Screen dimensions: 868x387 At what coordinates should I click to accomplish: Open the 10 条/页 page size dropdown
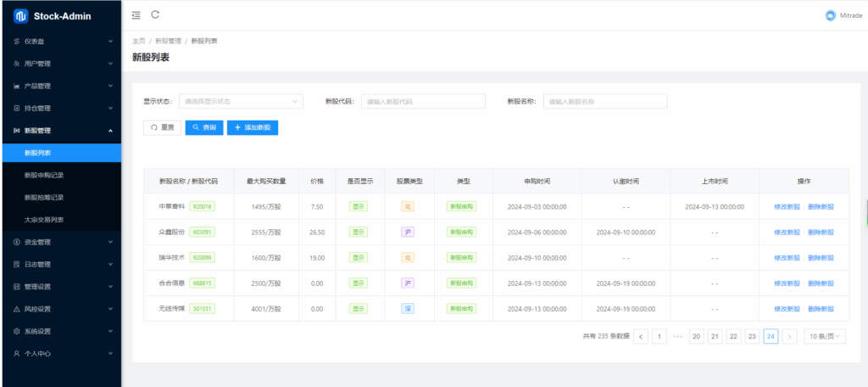click(x=825, y=337)
